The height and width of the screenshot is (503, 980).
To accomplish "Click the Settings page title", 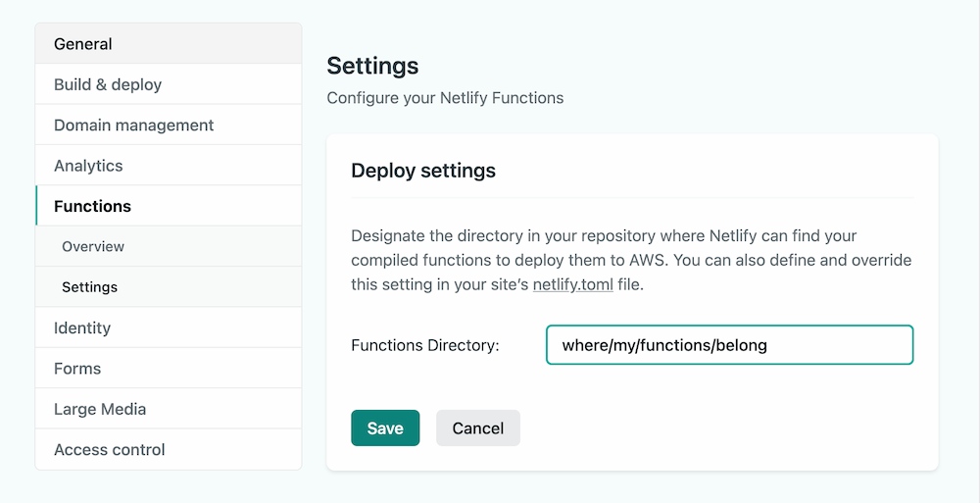I will 372,66.
